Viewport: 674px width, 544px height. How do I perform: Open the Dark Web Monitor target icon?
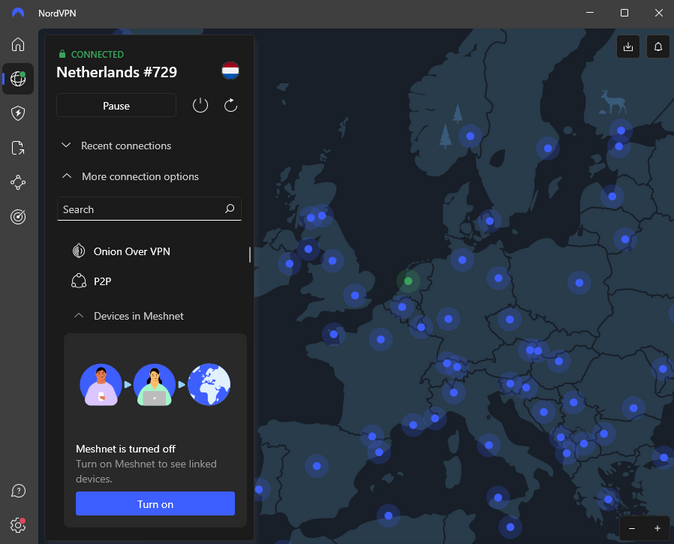(18, 216)
